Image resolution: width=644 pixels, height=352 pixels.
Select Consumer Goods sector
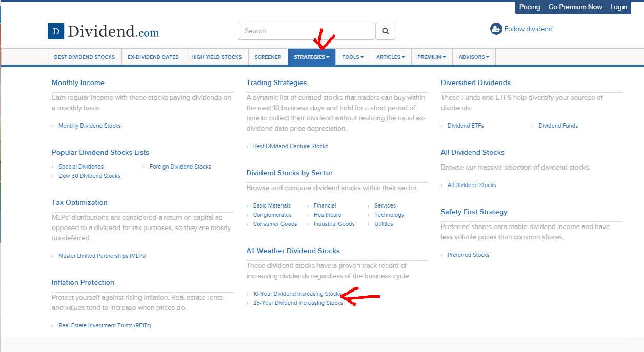(x=275, y=224)
